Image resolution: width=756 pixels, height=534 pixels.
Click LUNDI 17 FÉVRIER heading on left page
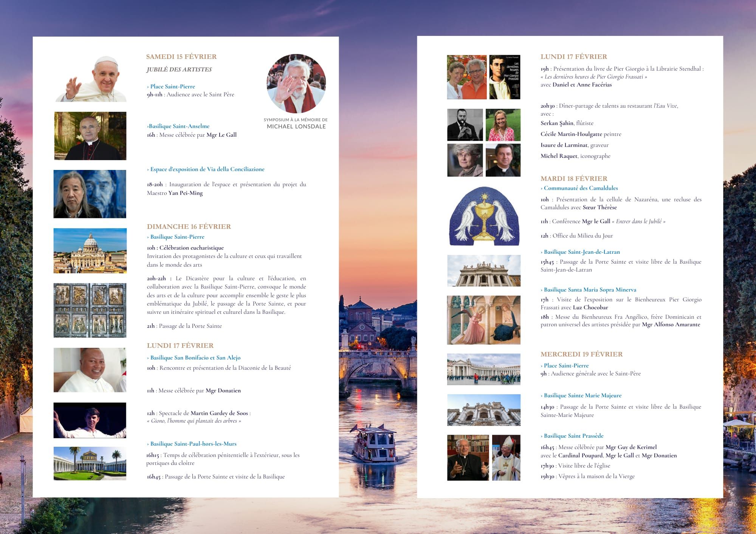tap(180, 346)
